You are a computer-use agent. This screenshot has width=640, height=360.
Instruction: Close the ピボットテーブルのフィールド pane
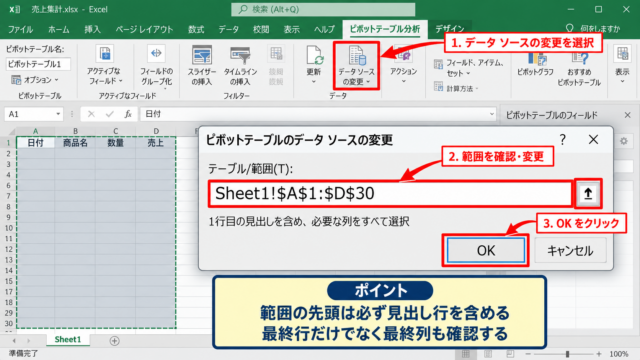pos(627,116)
